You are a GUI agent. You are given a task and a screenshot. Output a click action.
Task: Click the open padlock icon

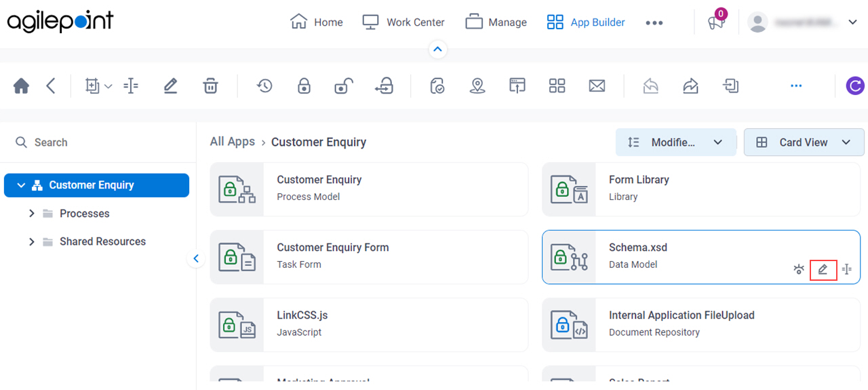tap(344, 86)
